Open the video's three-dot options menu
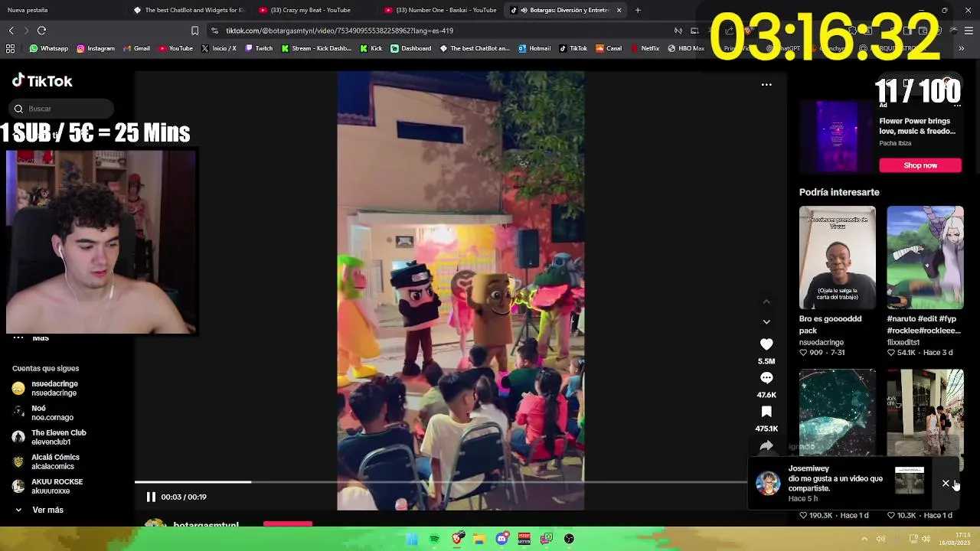Image resolution: width=980 pixels, height=551 pixels. pos(766,85)
